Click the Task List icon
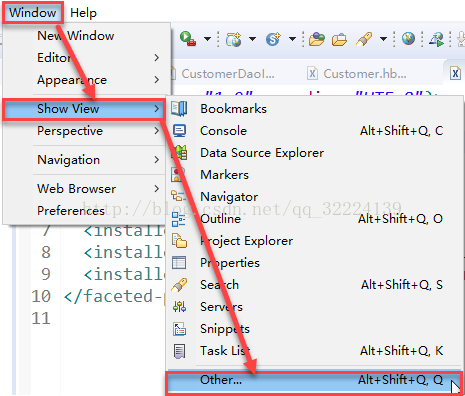Screen dimensions: 465x396 pyautogui.click(x=179, y=351)
